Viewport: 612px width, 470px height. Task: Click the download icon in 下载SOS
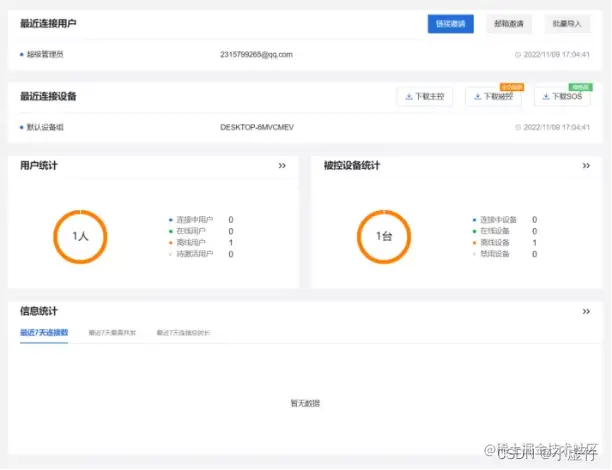(x=546, y=96)
